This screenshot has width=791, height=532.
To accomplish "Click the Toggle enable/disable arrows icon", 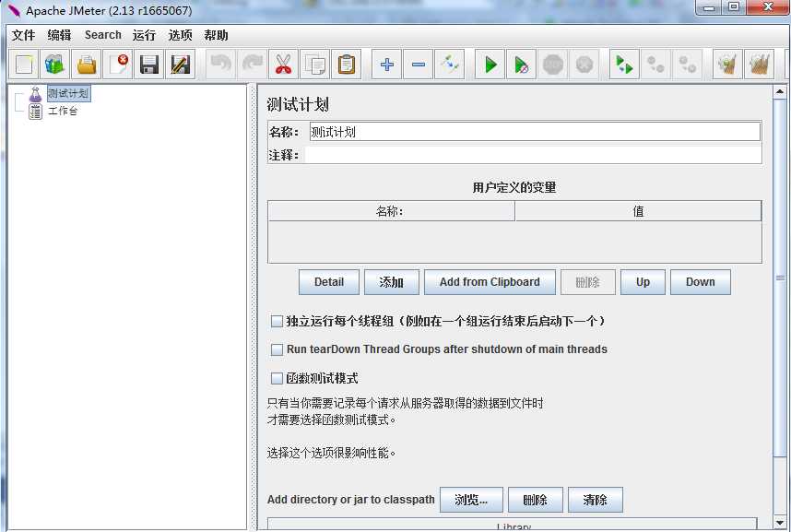I will coord(450,65).
